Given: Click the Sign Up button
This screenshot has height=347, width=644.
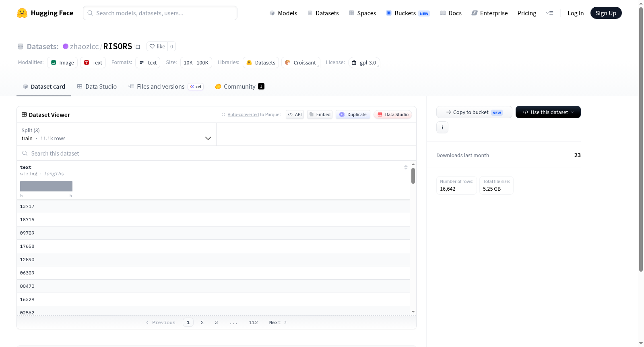Looking at the screenshot, I should click(606, 13).
